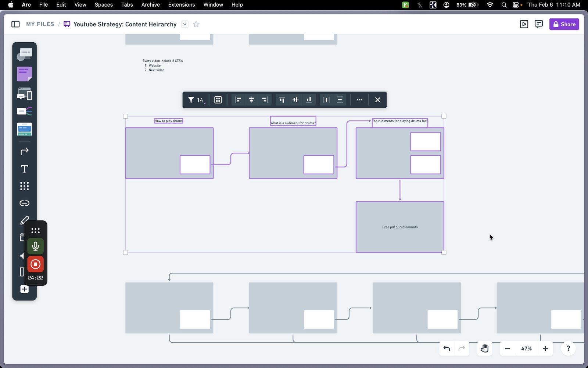The width and height of the screenshot is (588, 368).
Task: Zoom in with the plus button
Action: 545,348
